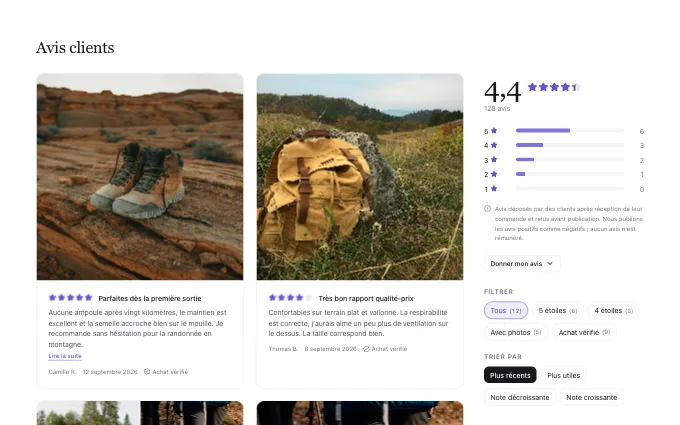The width and height of the screenshot is (680, 425).
Task: Click review title "Très bon rapport qualité-prix"
Action: pyautogui.click(x=366, y=298)
